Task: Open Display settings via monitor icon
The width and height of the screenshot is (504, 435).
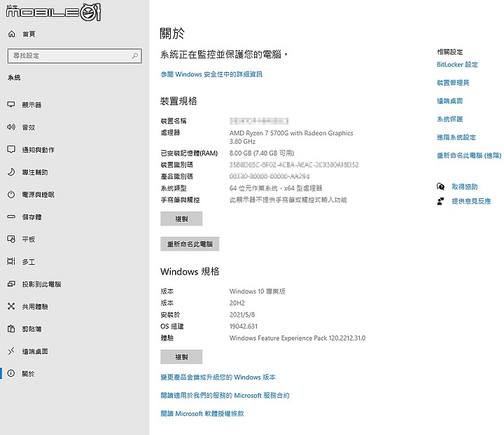Action: (x=11, y=104)
